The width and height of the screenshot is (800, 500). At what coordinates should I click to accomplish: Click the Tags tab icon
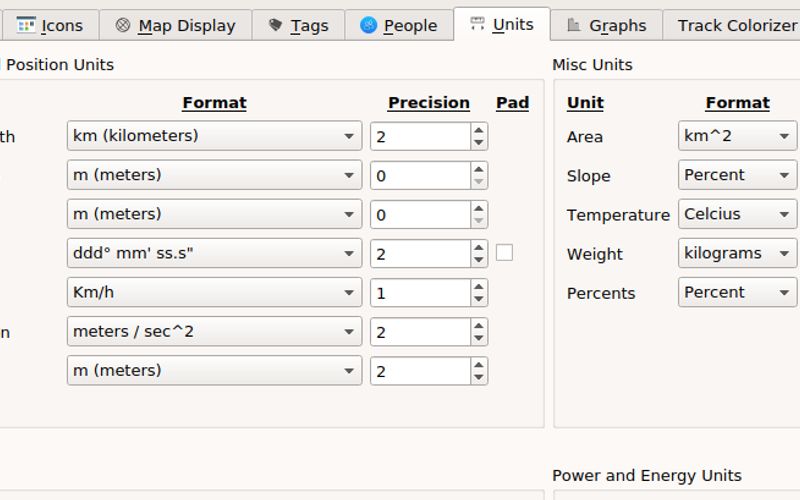(275, 25)
